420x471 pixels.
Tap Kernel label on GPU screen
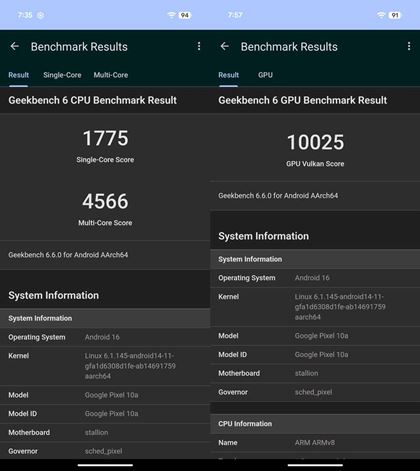pos(229,297)
